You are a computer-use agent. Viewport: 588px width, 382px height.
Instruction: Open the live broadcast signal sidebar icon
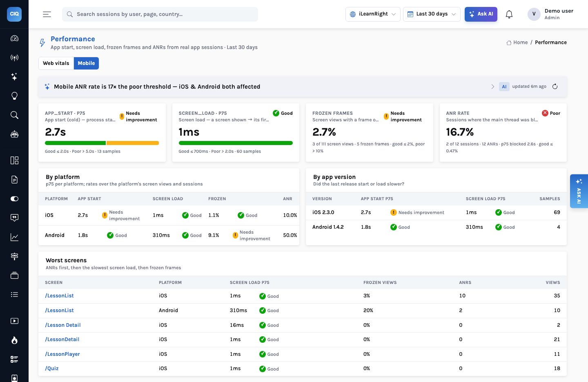tap(14, 58)
